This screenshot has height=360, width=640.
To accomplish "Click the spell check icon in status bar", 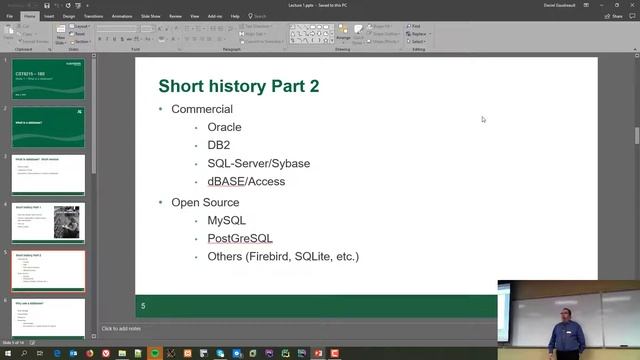I will pyautogui.click(x=32, y=343).
